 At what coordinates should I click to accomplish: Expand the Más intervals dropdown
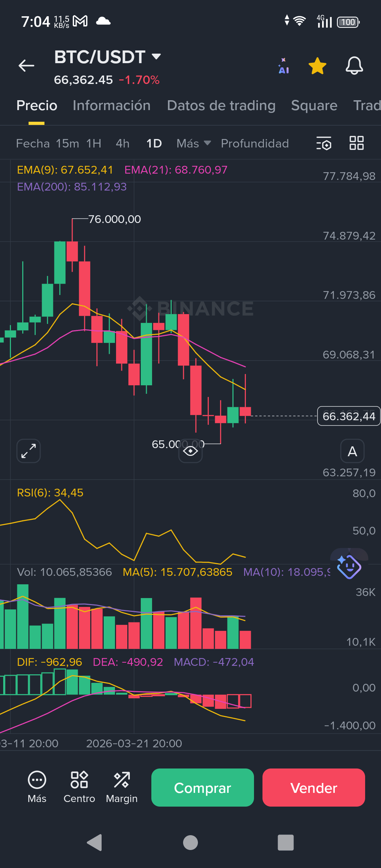click(x=194, y=144)
